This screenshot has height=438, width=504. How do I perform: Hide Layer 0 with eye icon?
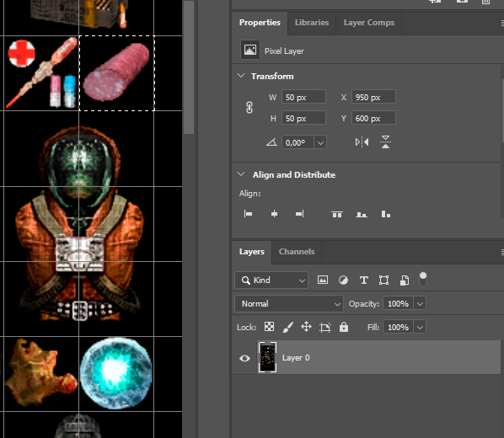[x=244, y=358]
